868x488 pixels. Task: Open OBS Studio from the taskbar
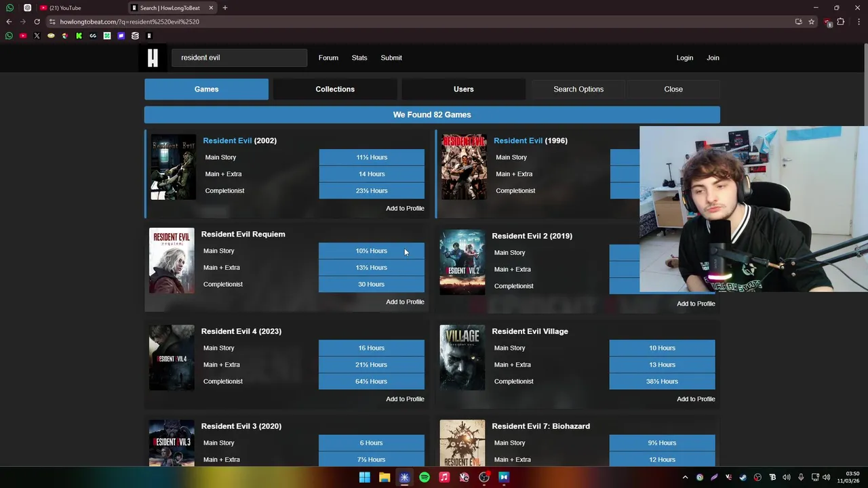click(x=484, y=477)
